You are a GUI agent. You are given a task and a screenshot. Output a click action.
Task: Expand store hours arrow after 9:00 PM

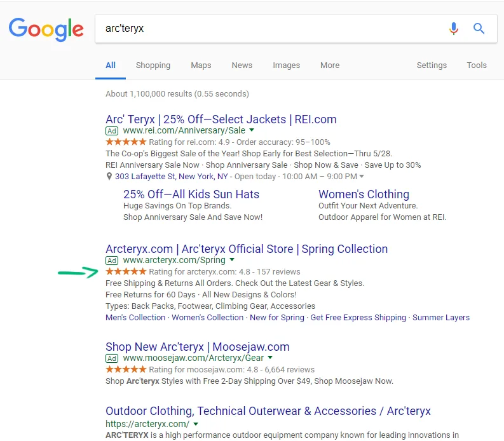pos(362,176)
